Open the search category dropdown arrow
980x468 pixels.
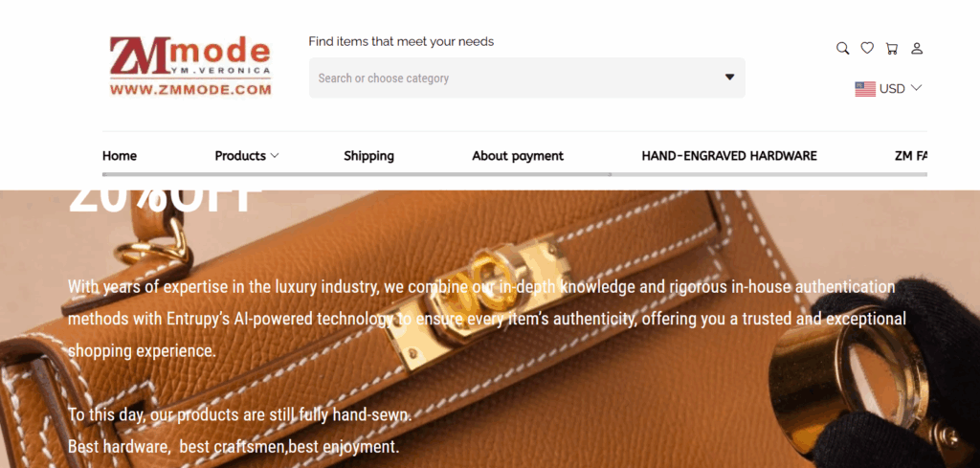click(x=729, y=77)
